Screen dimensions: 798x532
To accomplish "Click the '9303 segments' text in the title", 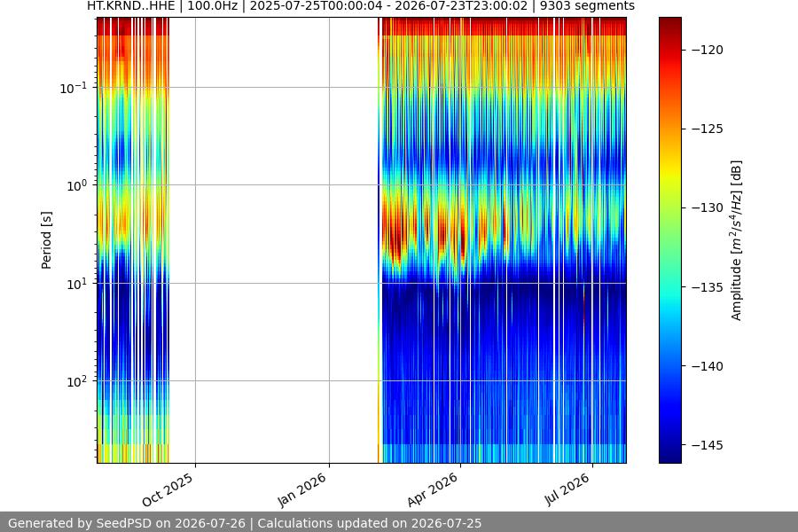I will coord(587,6).
